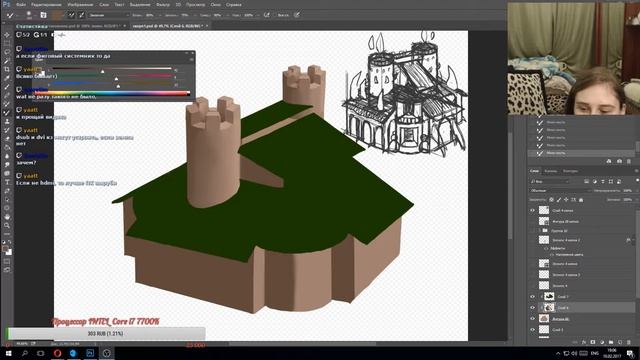
Task: Open Photoshop from the Windows taskbar
Action: coord(90,353)
